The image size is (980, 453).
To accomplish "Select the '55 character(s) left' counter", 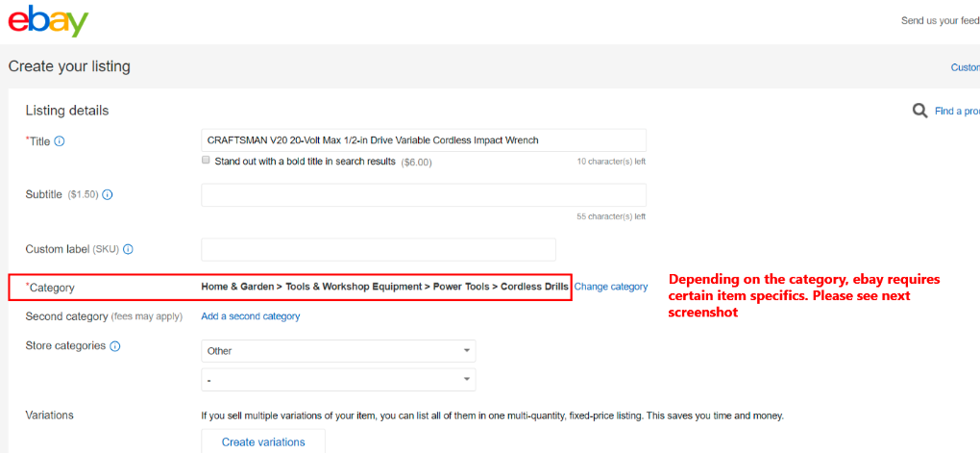I will pyautogui.click(x=611, y=216).
